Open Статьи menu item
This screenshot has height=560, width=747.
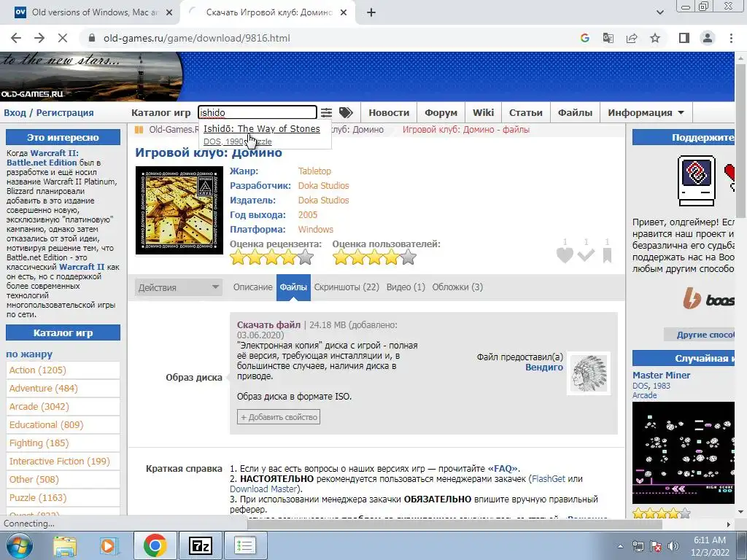click(525, 113)
